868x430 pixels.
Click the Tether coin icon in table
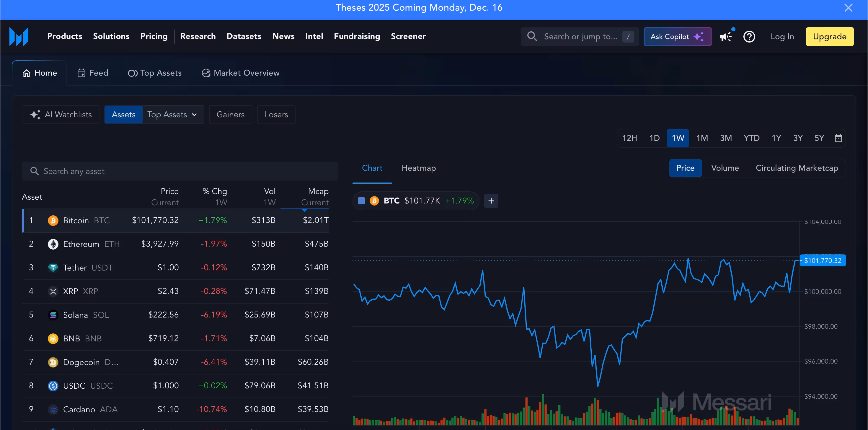[x=53, y=268]
